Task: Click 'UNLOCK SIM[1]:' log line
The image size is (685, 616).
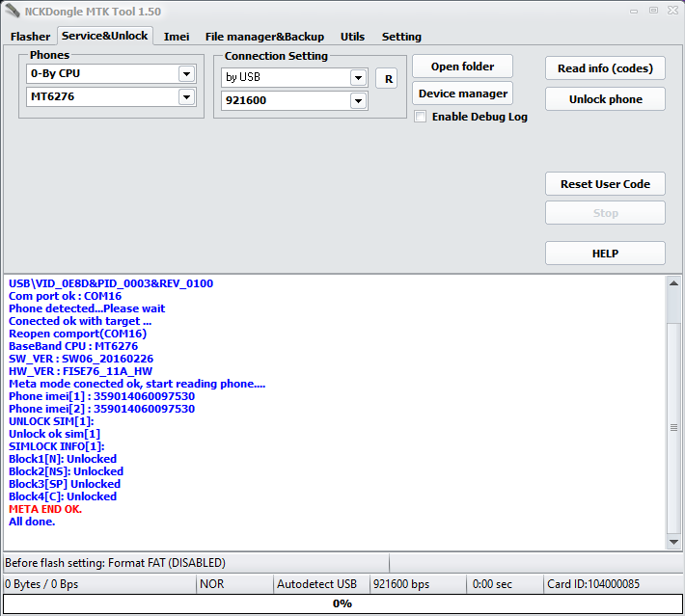Action: point(51,421)
